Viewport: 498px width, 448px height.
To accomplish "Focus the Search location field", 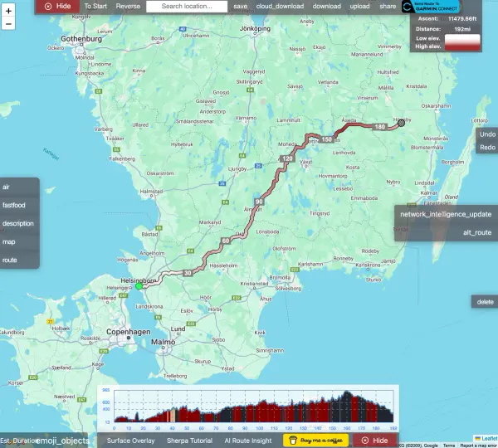I will tap(187, 6).
